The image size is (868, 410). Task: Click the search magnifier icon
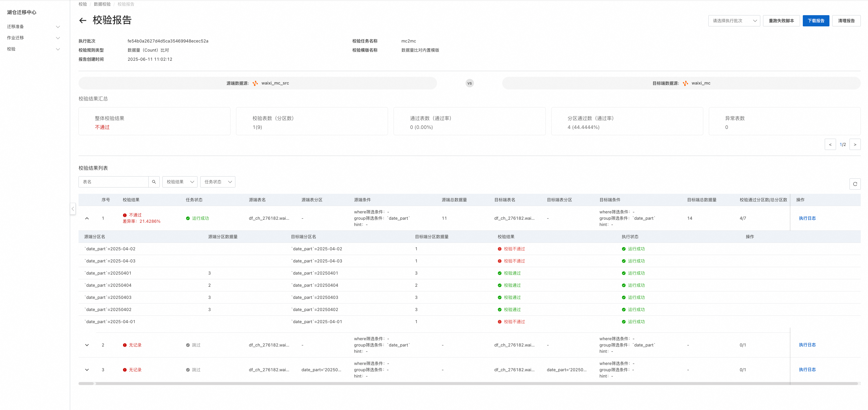click(x=154, y=182)
